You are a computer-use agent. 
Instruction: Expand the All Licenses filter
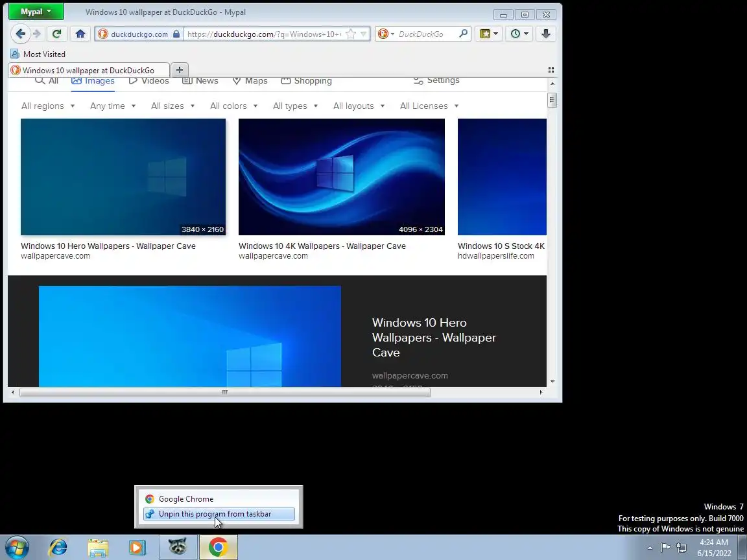point(429,106)
